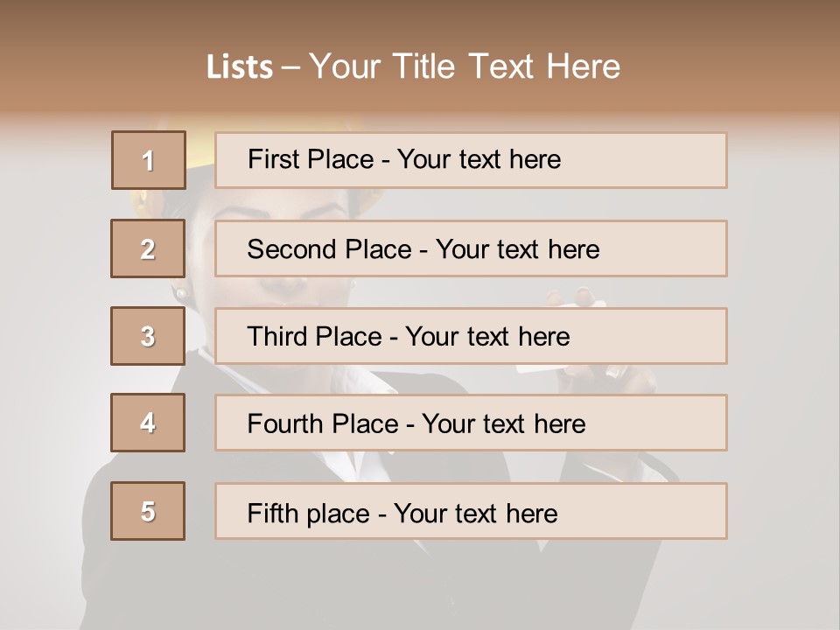Select the 'Your Title Text Here' title text
The width and height of the screenshot is (840, 630).
coord(465,66)
